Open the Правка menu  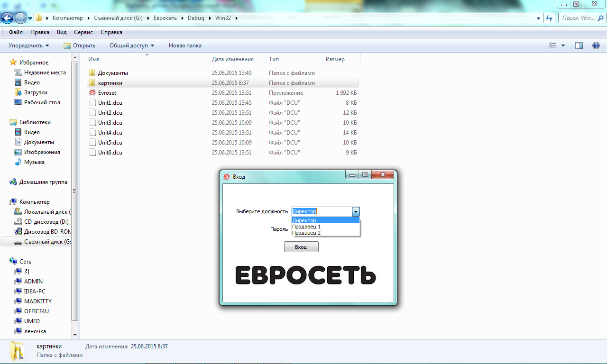[40, 32]
